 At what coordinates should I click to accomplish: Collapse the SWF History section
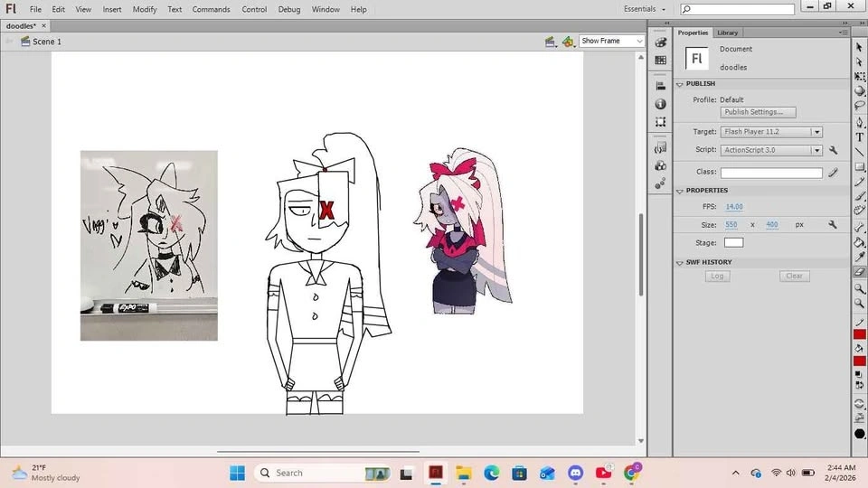click(680, 263)
